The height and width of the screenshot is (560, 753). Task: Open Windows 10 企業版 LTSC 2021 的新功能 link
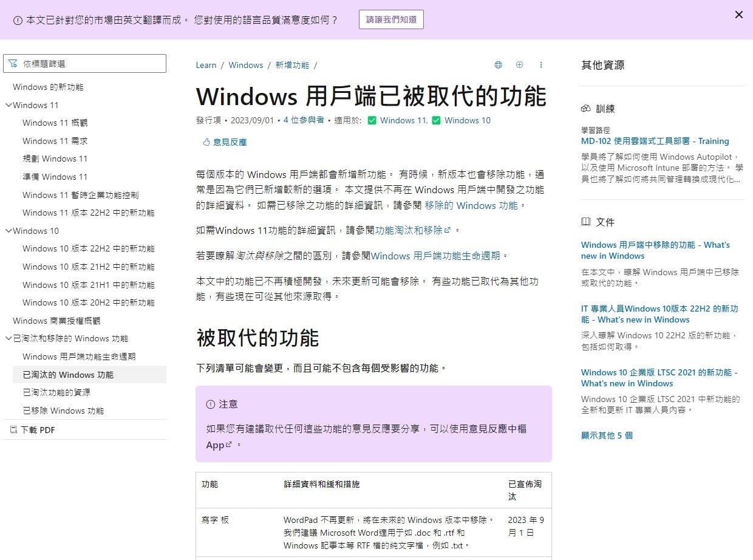coord(659,378)
